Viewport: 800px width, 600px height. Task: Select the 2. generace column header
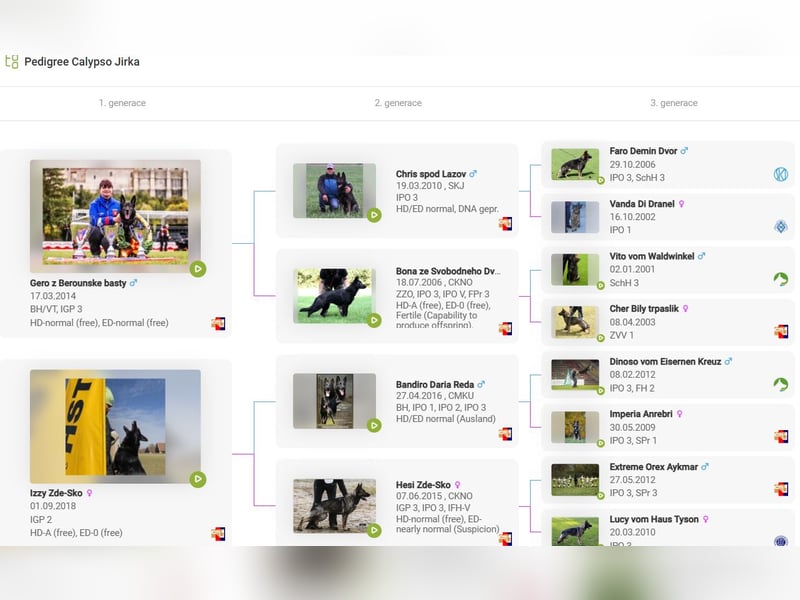(398, 103)
